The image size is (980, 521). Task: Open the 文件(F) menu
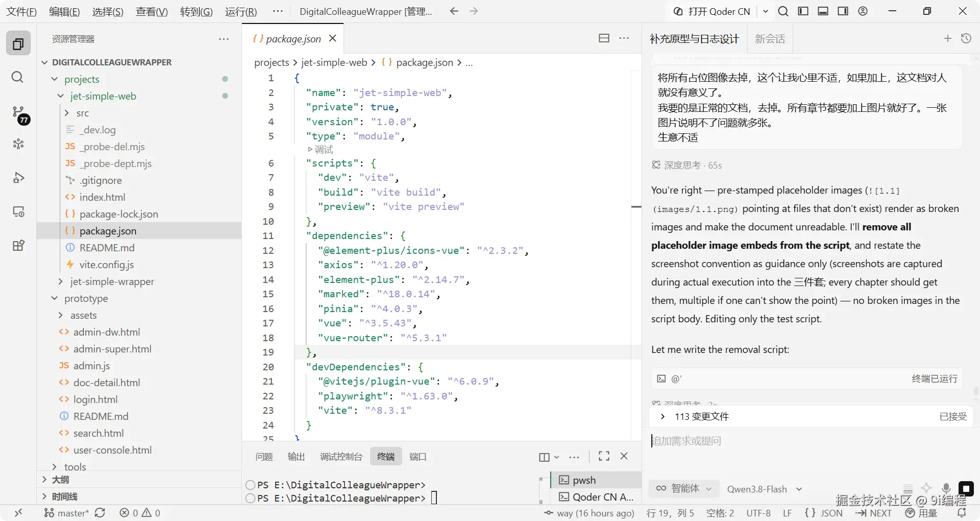21,12
